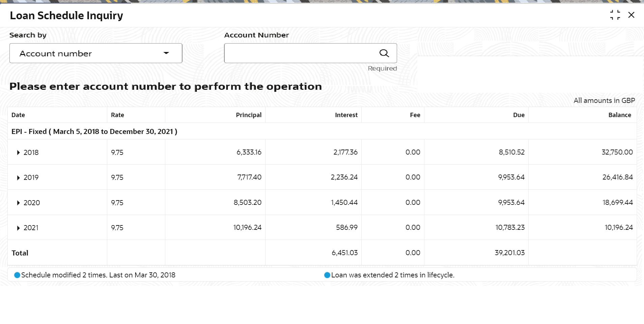Close the Loan Schedule Inquiry dialog
Viewport: 644px width, 324px height.
631,15
